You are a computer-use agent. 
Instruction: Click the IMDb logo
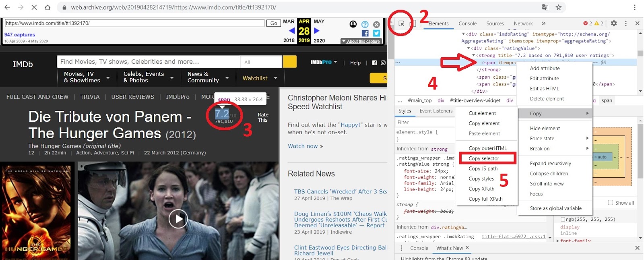(23, 64)
